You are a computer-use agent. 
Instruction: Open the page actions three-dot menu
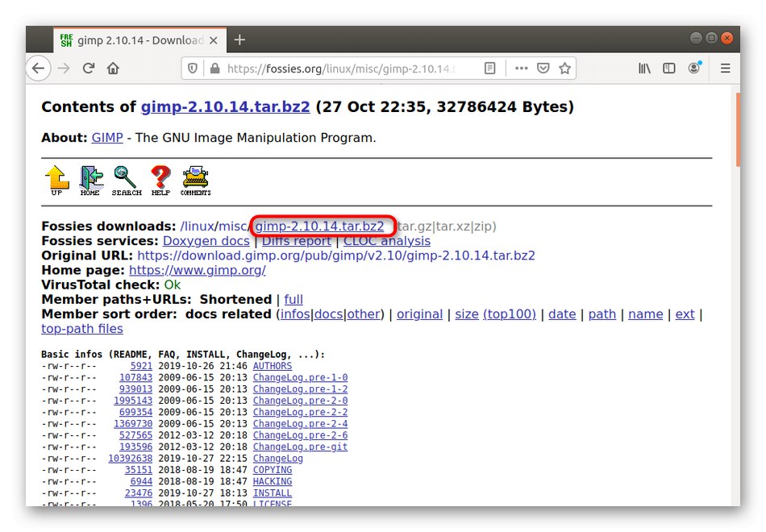coord(521,69)
